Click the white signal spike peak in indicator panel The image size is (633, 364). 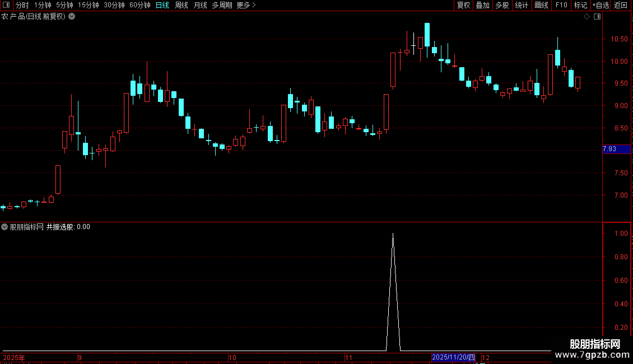tap(393, 235)
